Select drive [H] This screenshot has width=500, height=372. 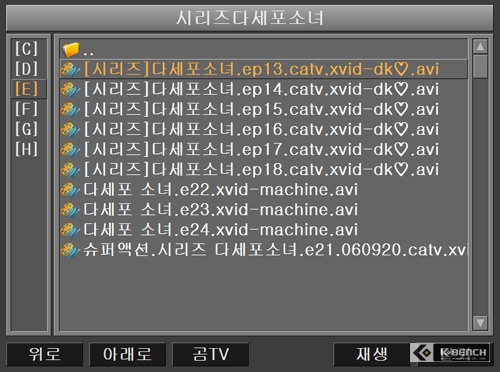27,149
